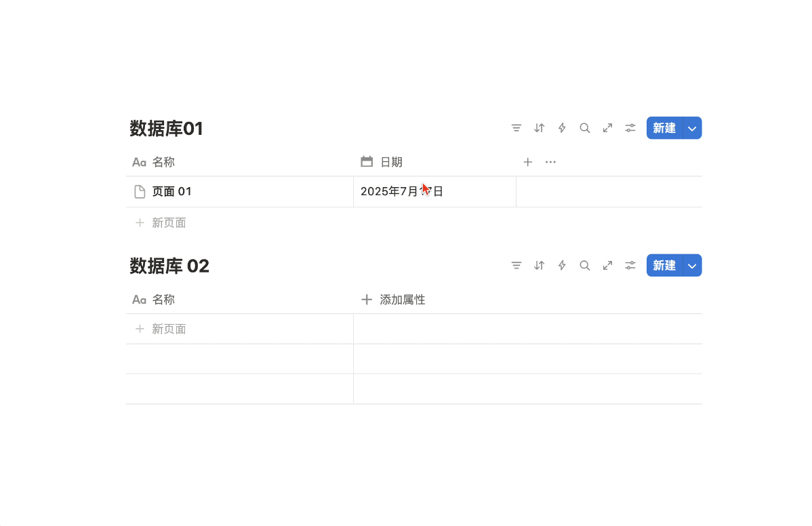Open view settings sliders for 数据库 02
Image resolution: width=812 pixels, height=526 pixels.
click(630, 266)
